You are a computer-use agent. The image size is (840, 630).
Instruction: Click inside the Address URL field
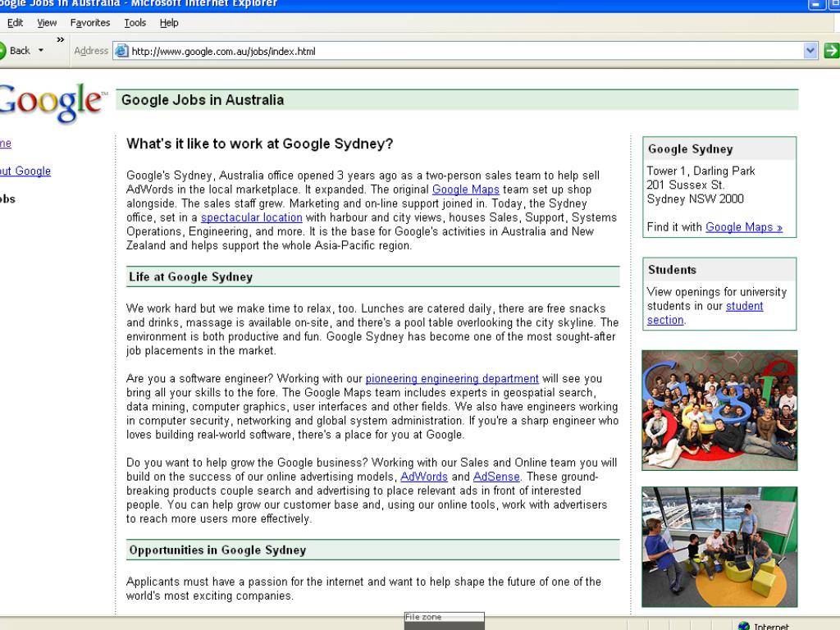[x=466, y=51]
